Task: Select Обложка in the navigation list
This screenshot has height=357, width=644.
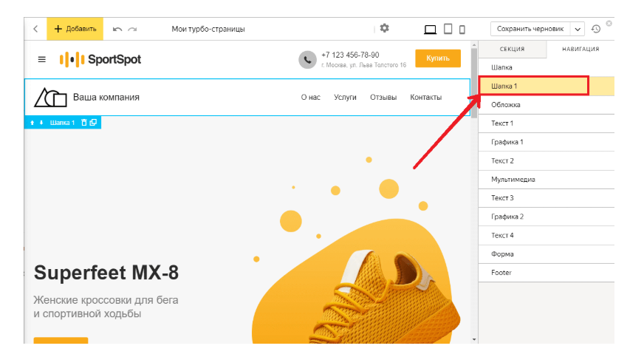Action: pos(506,104)
